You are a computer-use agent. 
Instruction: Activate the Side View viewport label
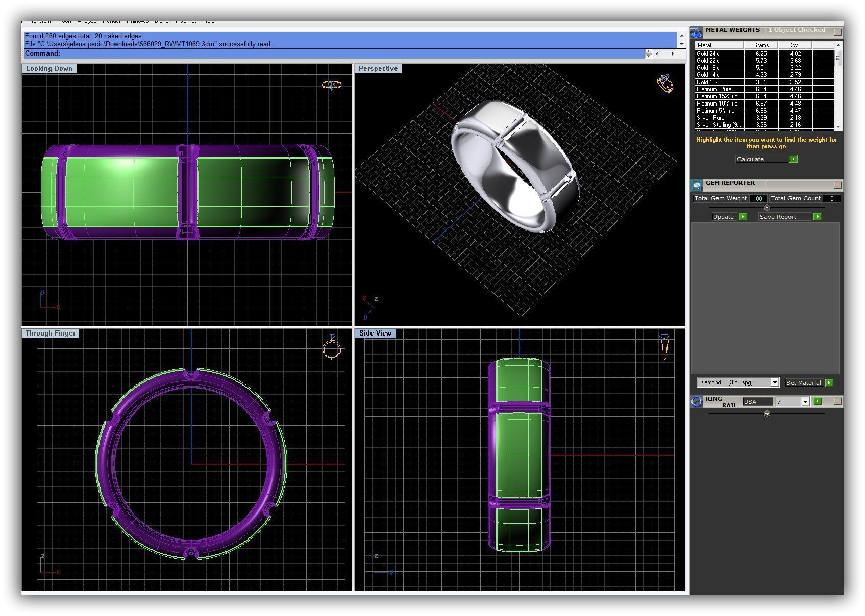(375, 333)
